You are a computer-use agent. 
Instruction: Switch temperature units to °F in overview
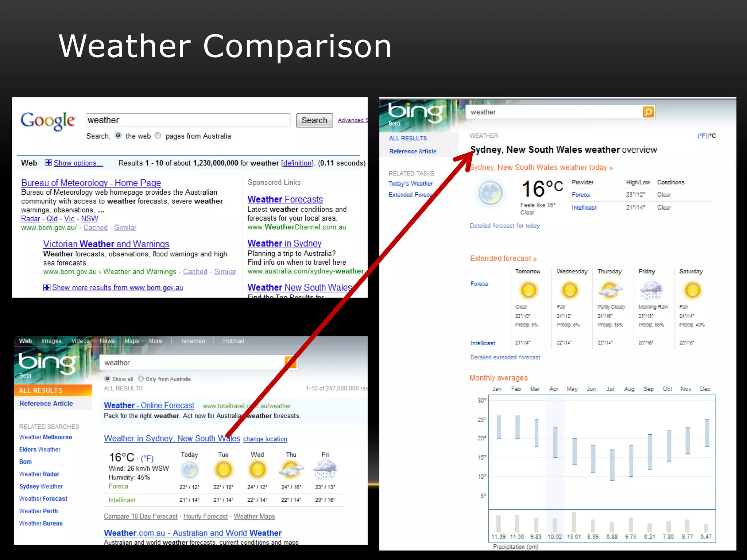click(x=702, y=136)
